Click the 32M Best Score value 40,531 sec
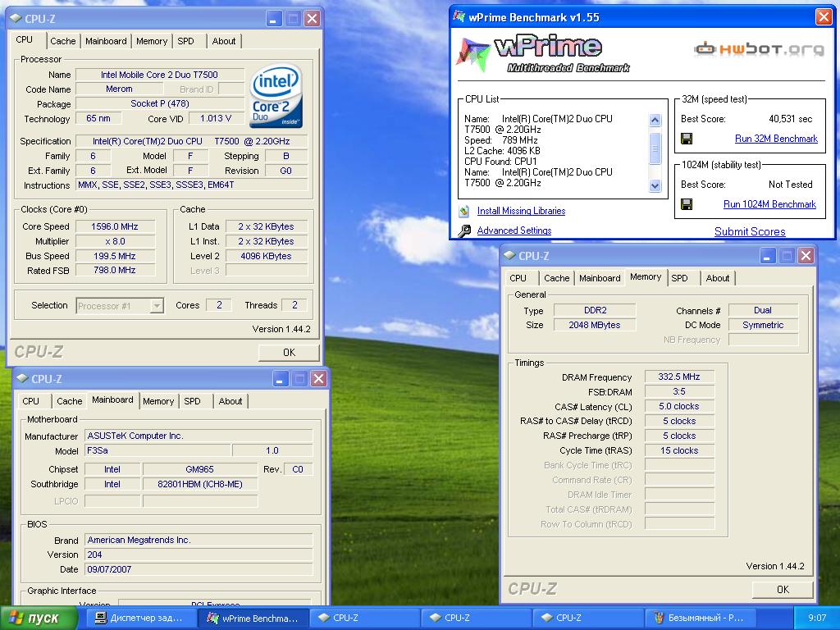Image resolution: width=840 pixels, height=630 pixels. point(790,119)
